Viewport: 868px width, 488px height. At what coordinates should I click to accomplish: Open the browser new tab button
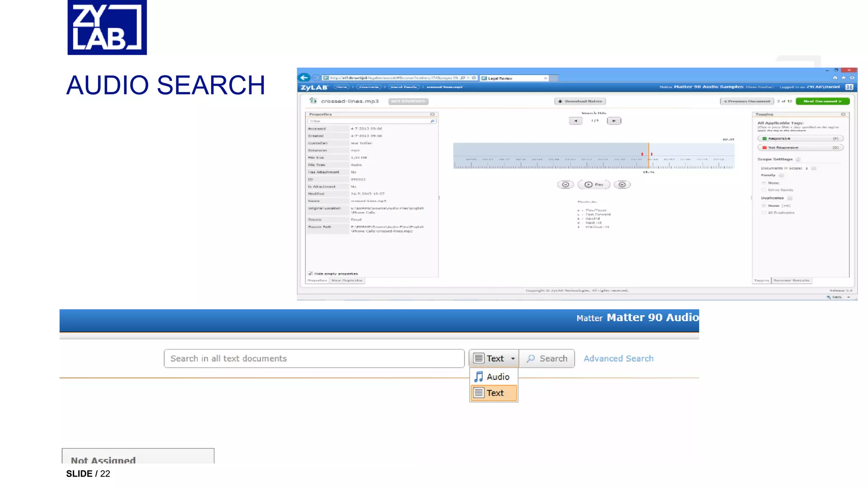554,78
